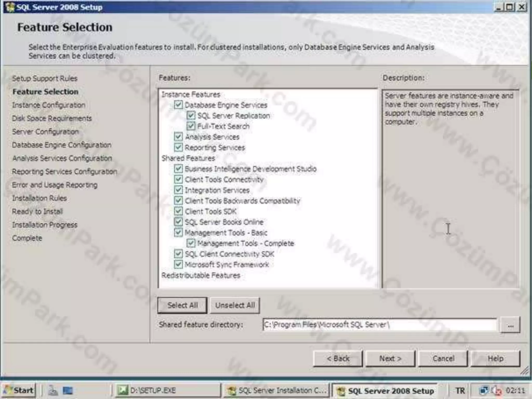This screenshot has height=399, width=532.
Task: Click Next to continue setup
Action: click(390, 358)
